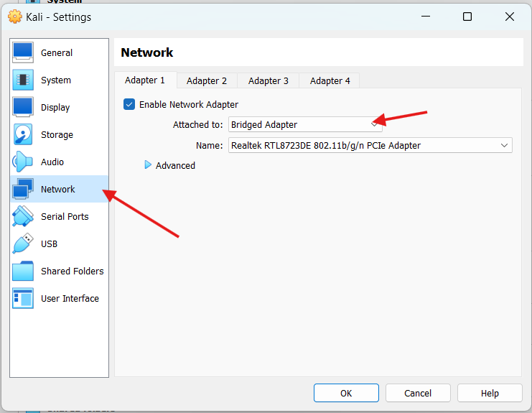Select Serial Ports label in the sidebar
Screen dimensions: 532x413
coord(65,216)
